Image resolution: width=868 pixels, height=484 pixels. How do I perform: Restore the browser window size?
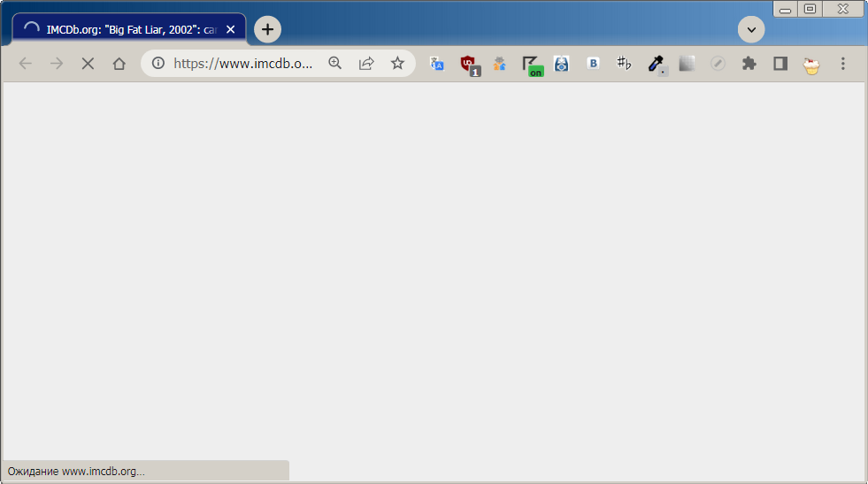pos(810,9)
